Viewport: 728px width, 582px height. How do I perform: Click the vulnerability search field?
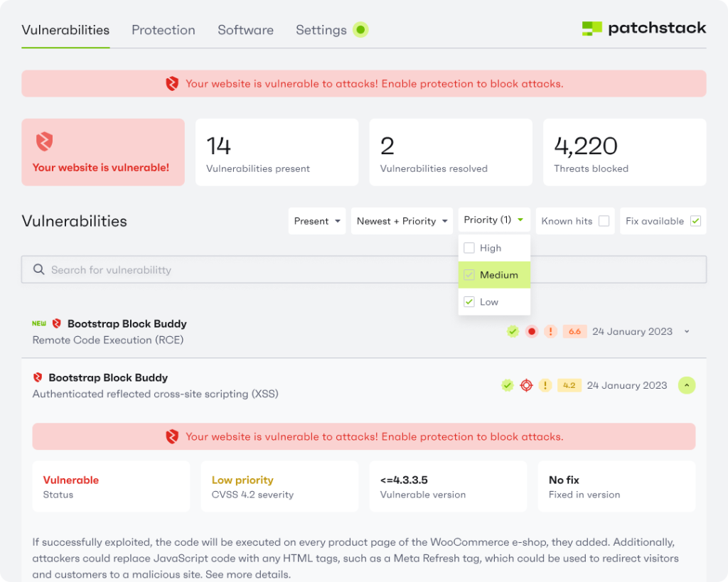tap(284, 269)
